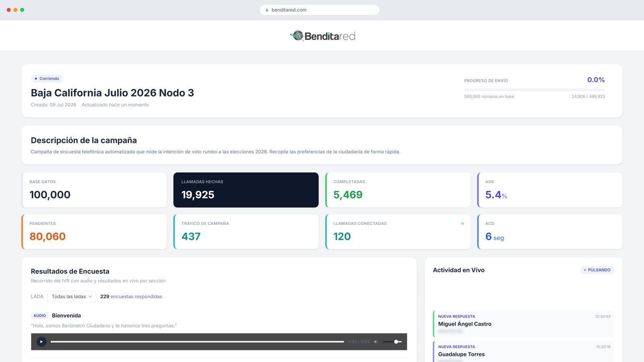644x362 pixels.
Task: Mute the audio player speaker icon
Action: [376, 341]
